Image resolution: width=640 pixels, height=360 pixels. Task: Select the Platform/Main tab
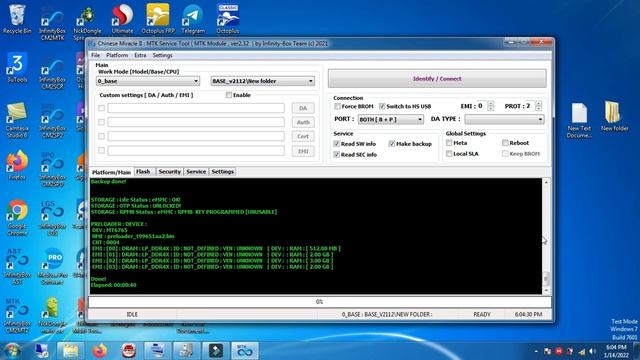coord(111,172)
